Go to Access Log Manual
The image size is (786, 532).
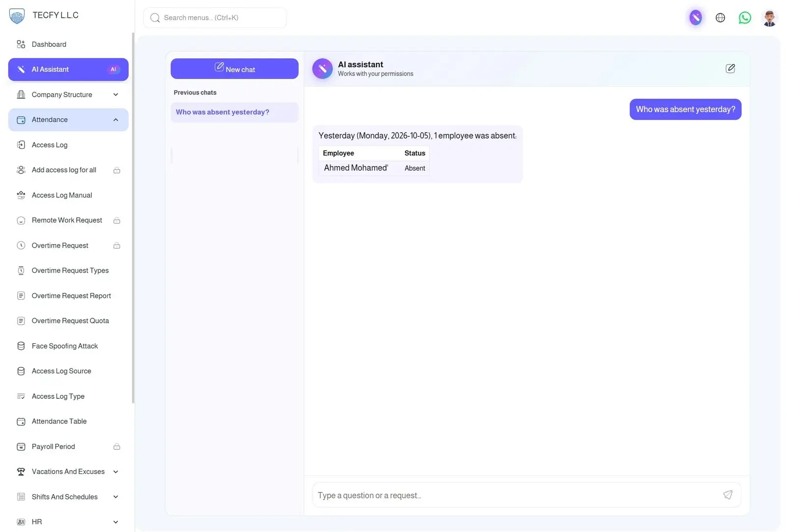tap(68, 195)
